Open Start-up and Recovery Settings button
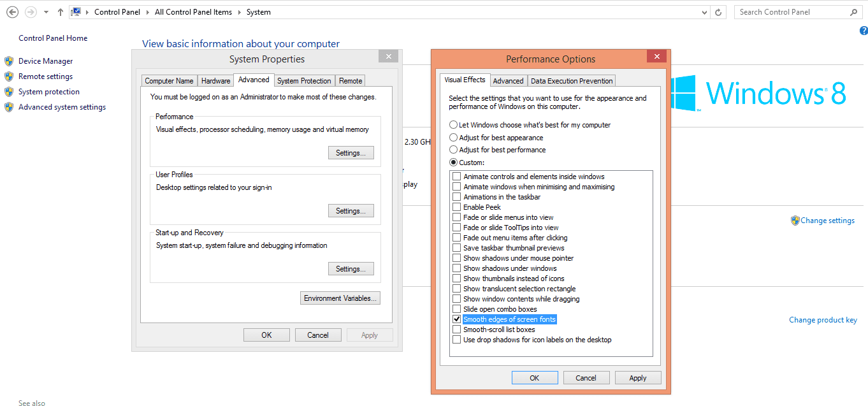The width and height of the screenshot is (868, 406). click(x=351, y=269)
